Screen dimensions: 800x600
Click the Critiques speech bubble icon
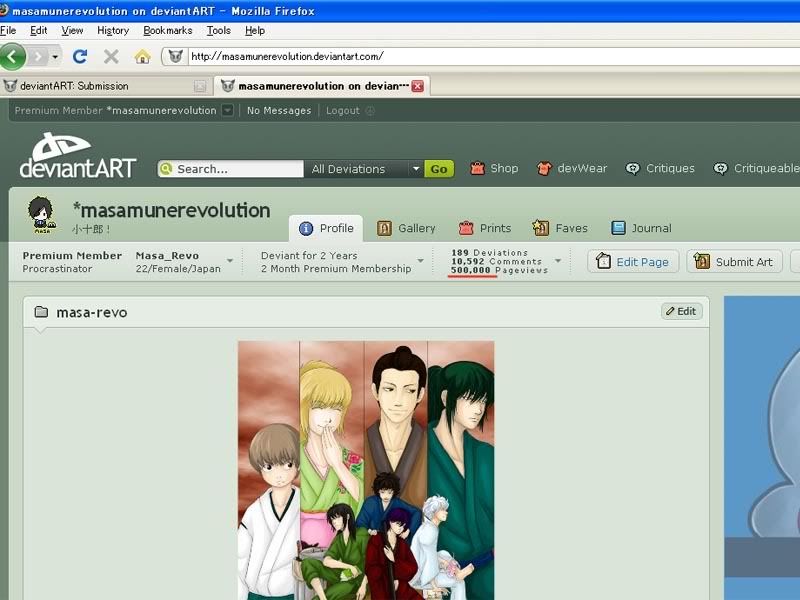pos(633,168)
